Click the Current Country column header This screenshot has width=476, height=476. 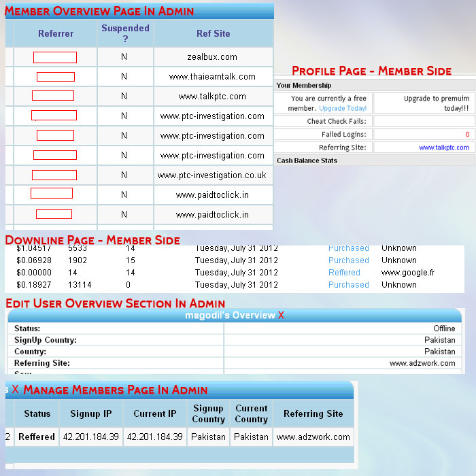[252, 413]
